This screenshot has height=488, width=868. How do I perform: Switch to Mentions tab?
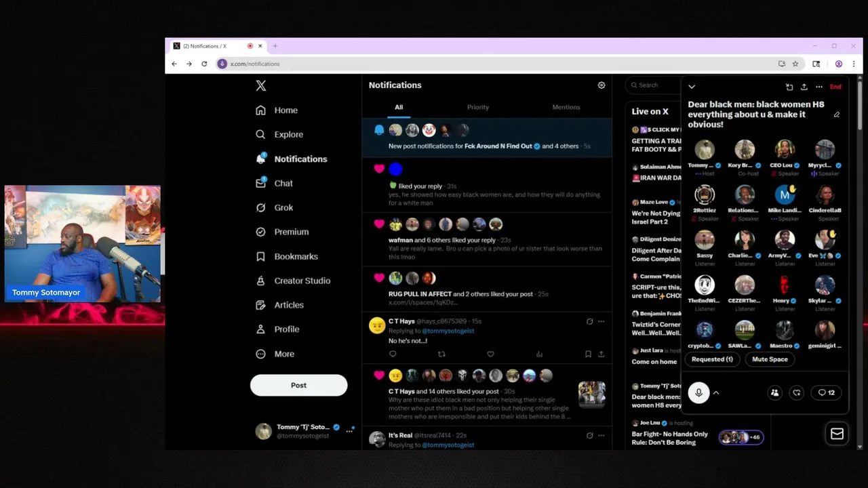click(x=566, y=107)
